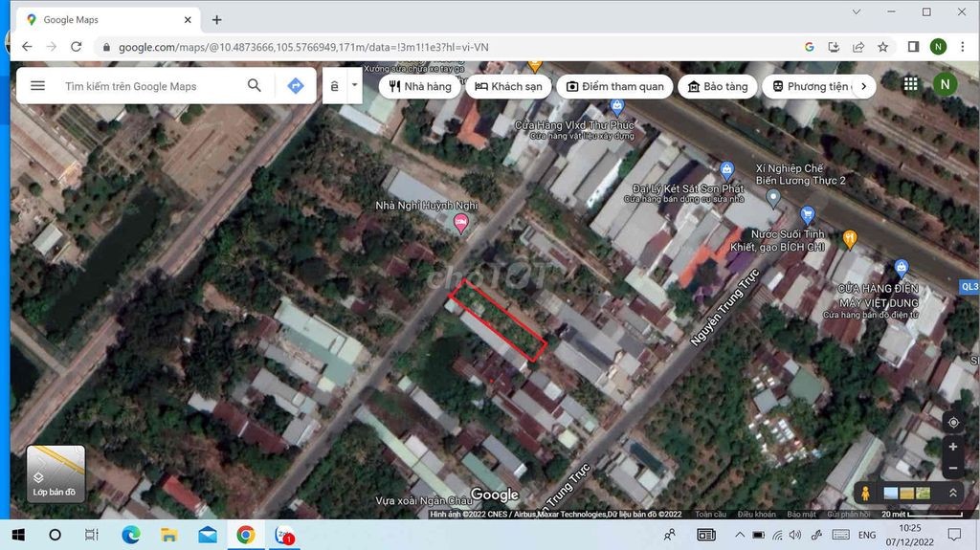Open the Google account avatar N on the map
This screenshot has width=980, height=550.
[945, 84]
